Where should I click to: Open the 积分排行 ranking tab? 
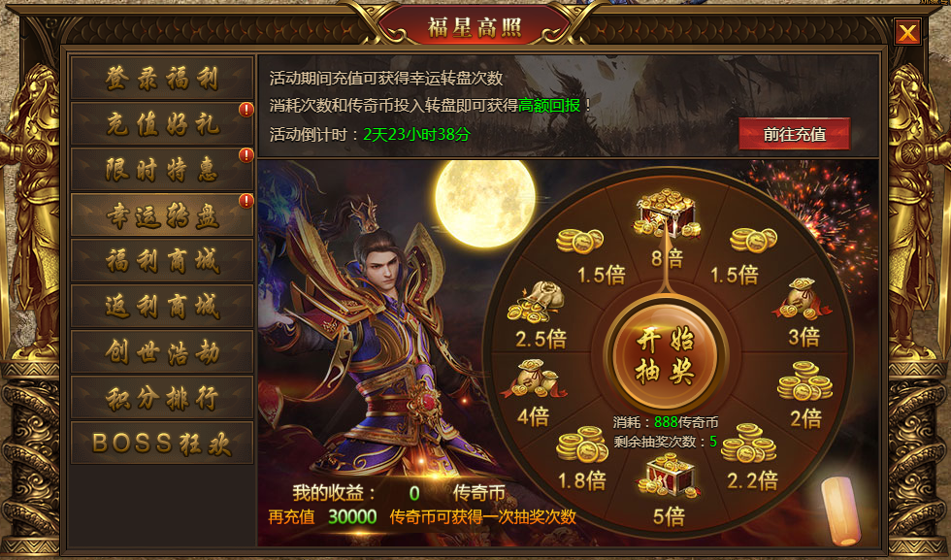click(162, 397)
